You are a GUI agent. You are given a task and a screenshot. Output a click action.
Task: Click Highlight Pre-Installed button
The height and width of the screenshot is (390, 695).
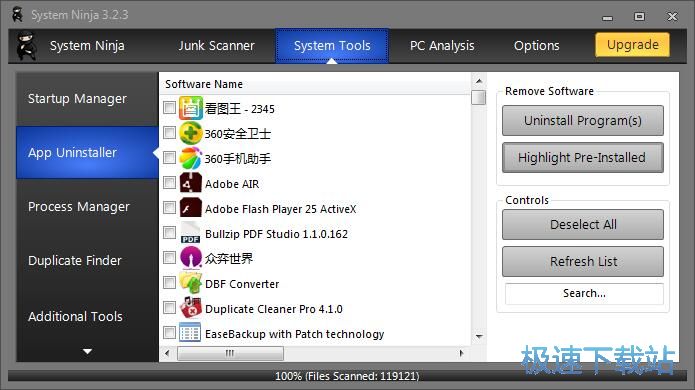[x=583, y=157]
